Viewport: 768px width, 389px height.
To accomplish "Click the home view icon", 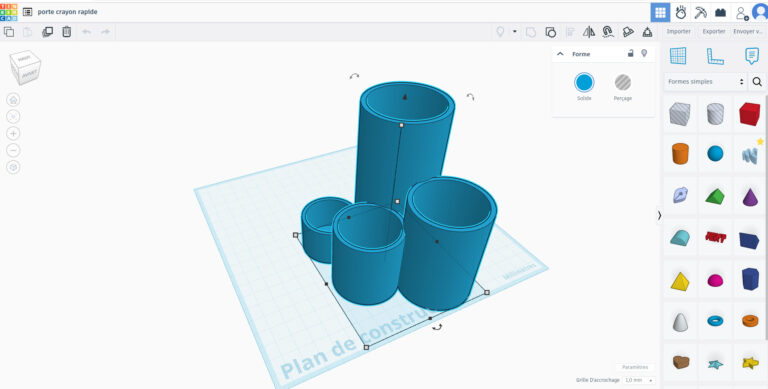I will coord(13,100).
